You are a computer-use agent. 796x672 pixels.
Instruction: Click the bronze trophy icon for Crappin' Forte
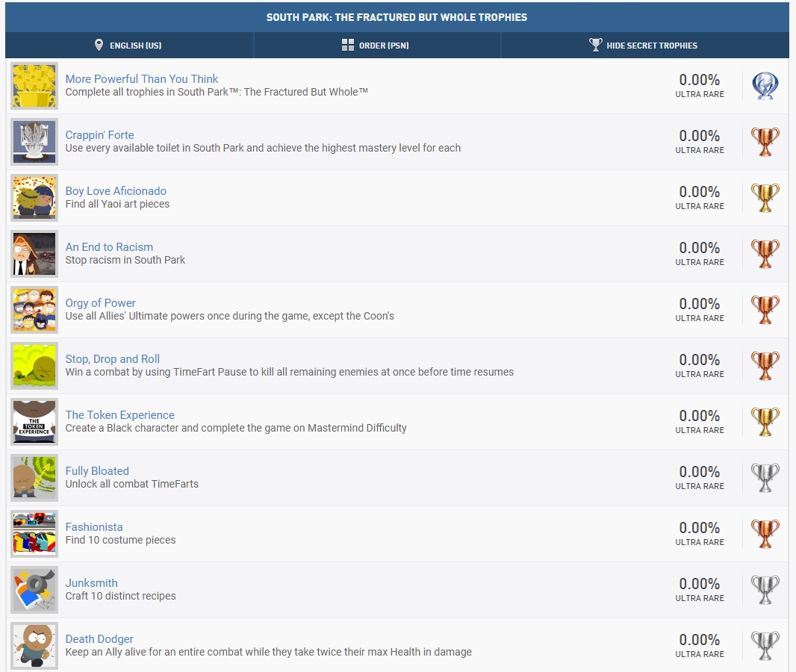(x=765, y=142)
